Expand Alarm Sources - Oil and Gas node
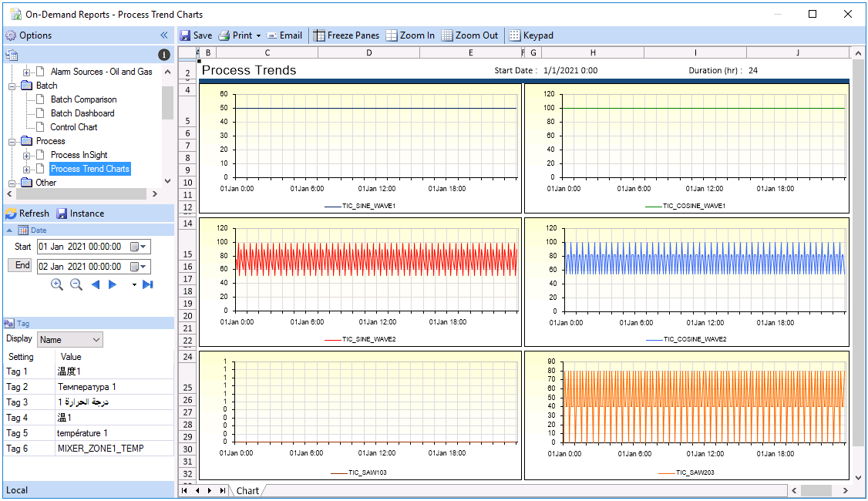Viewport: 868px width, 501px height. [x=26, y=72]
